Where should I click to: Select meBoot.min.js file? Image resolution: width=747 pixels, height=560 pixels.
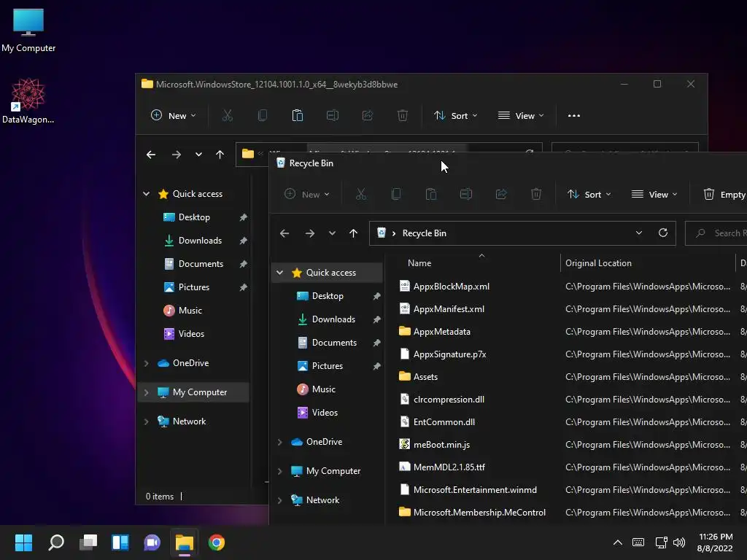pyautogui.click(x=441, y=445)
